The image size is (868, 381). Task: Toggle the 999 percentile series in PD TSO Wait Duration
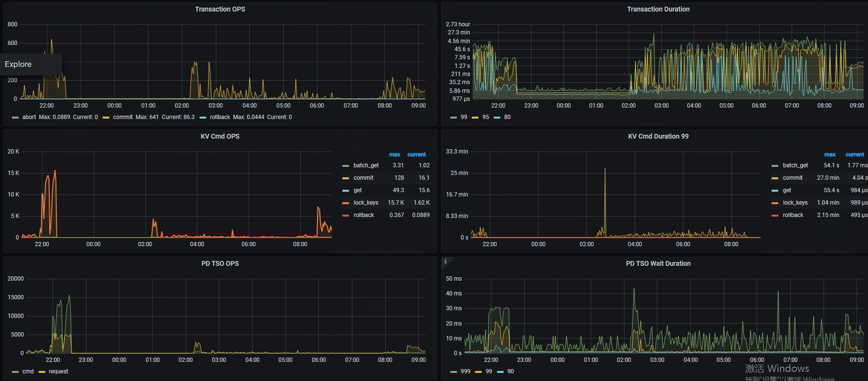(465, 371)
